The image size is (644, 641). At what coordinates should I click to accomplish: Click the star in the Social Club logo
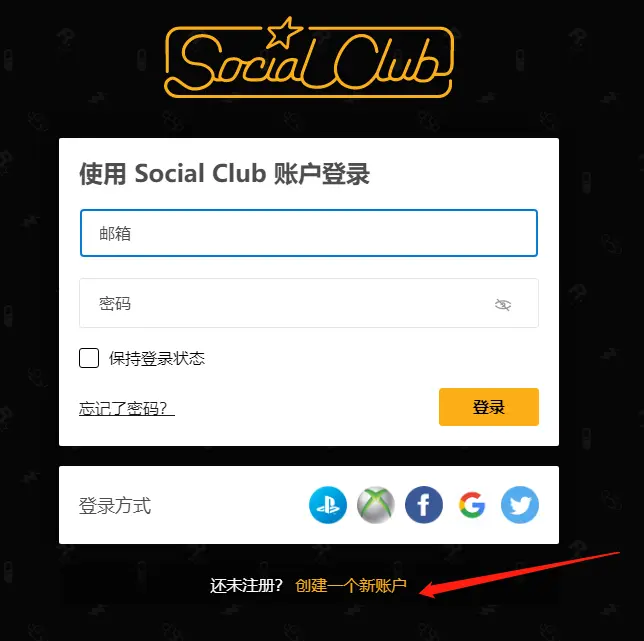(x=285, y=32)
